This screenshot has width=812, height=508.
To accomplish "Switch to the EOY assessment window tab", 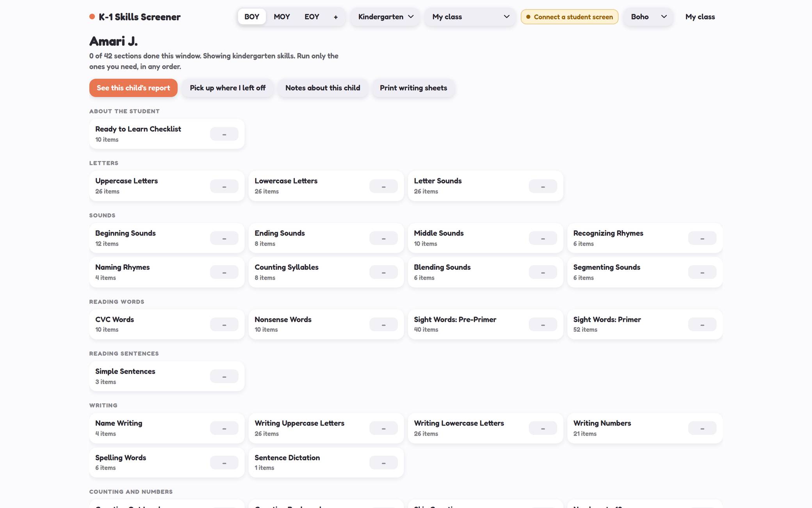I will (312, 17).
